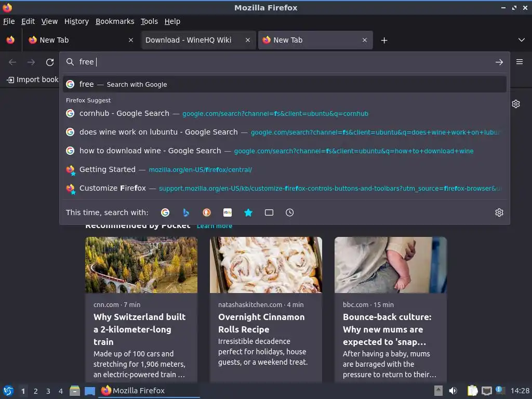Open search settings gear in dropdown

tap(499, 212)
